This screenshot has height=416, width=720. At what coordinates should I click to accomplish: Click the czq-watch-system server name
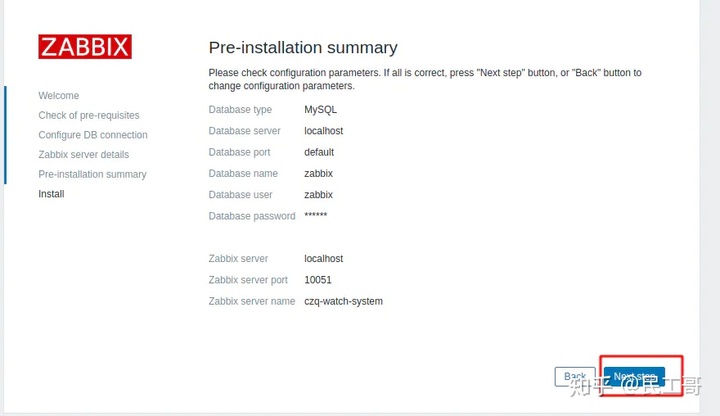pos(343,301)
